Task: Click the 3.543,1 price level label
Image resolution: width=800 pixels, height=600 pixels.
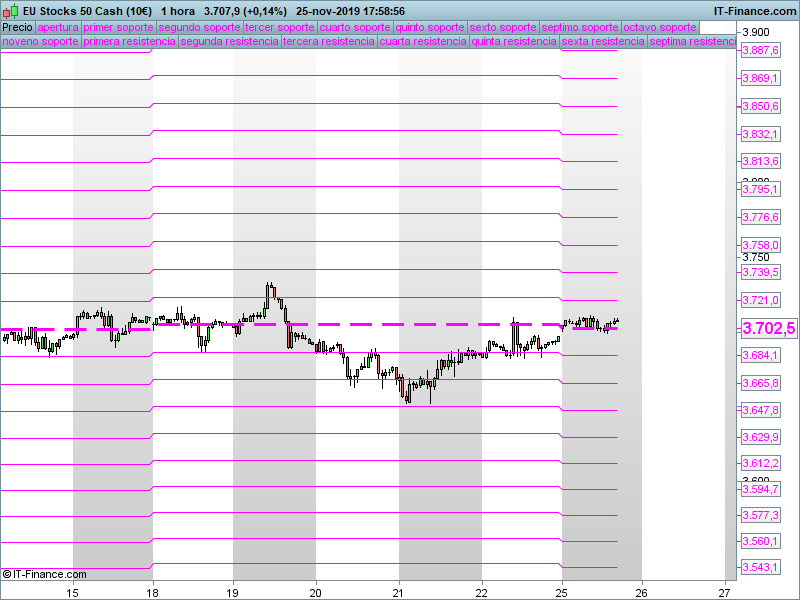Action: (x=760, y=567)
